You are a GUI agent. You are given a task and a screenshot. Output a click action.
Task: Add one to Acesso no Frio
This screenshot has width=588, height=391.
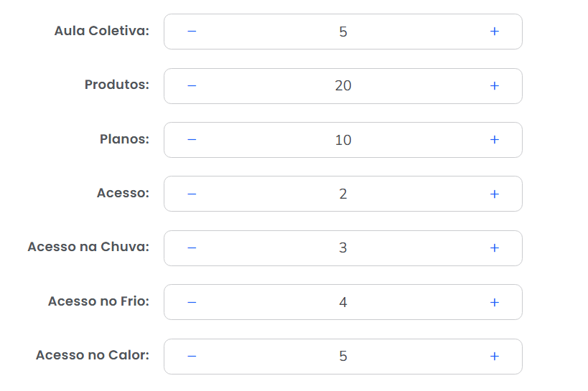[495, 302]
